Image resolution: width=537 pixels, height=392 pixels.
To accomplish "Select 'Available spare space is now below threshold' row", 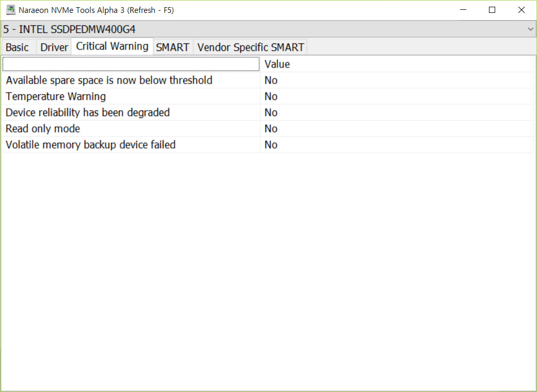I will [267, 80].
